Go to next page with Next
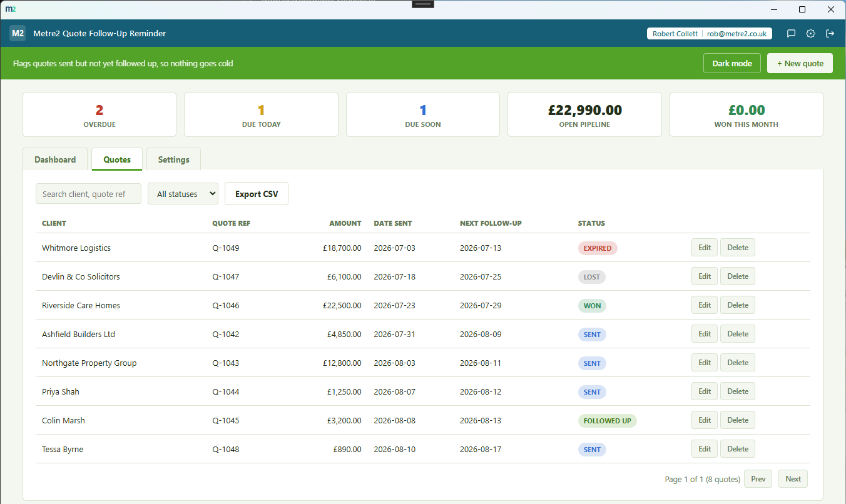The width and height of the screenshot is (846, 504). coord(793,479)
